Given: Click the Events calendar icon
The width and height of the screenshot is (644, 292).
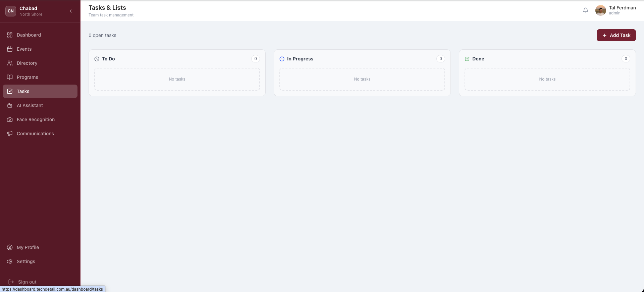Looking at the screenshot, I should [10, 49].
